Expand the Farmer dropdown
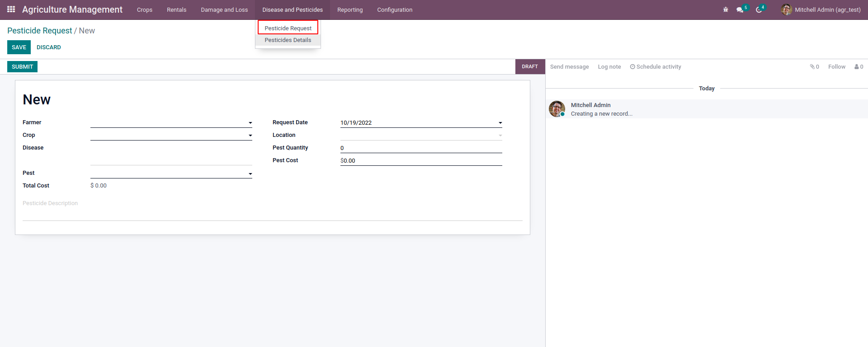This screenshot has height=347, width=868. 250,123
